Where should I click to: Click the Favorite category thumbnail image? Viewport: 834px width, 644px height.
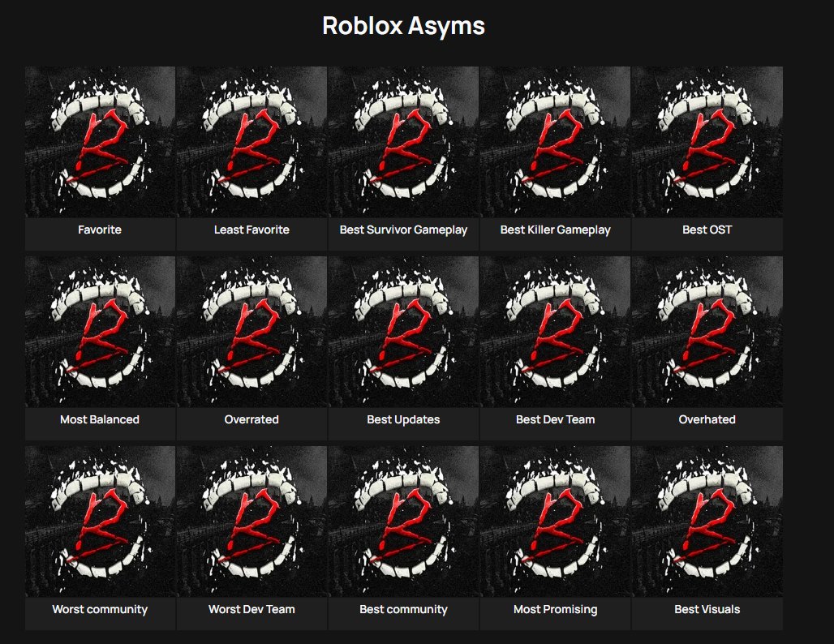(x=100, y=141)
